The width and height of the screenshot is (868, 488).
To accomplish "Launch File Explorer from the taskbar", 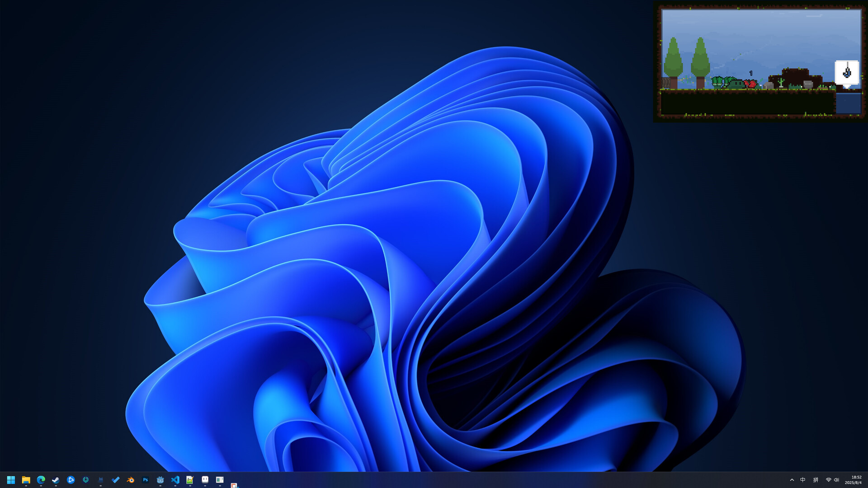I will (x=26, y=480).
